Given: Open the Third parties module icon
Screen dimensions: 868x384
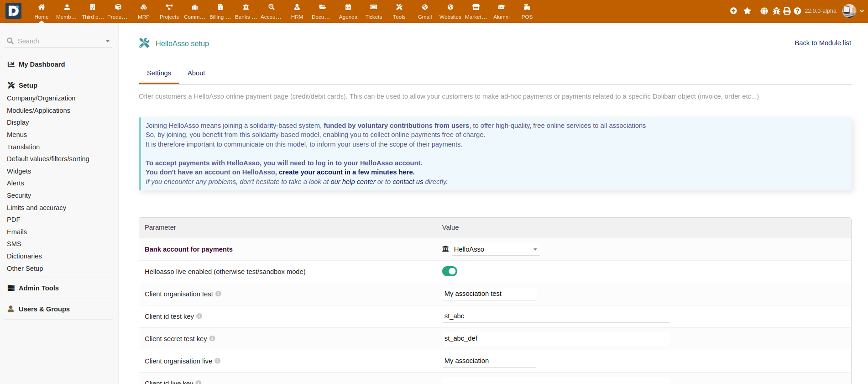Looking at the screenshot, I should click(x=93, y=7).
